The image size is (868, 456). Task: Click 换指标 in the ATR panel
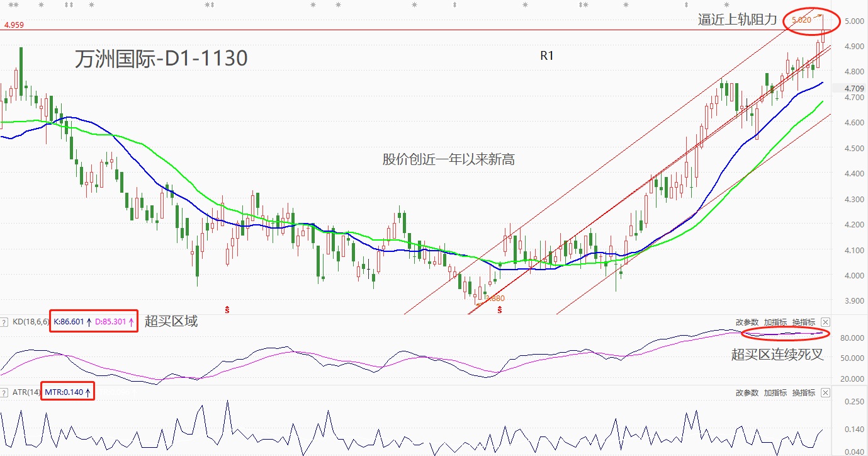804,392
